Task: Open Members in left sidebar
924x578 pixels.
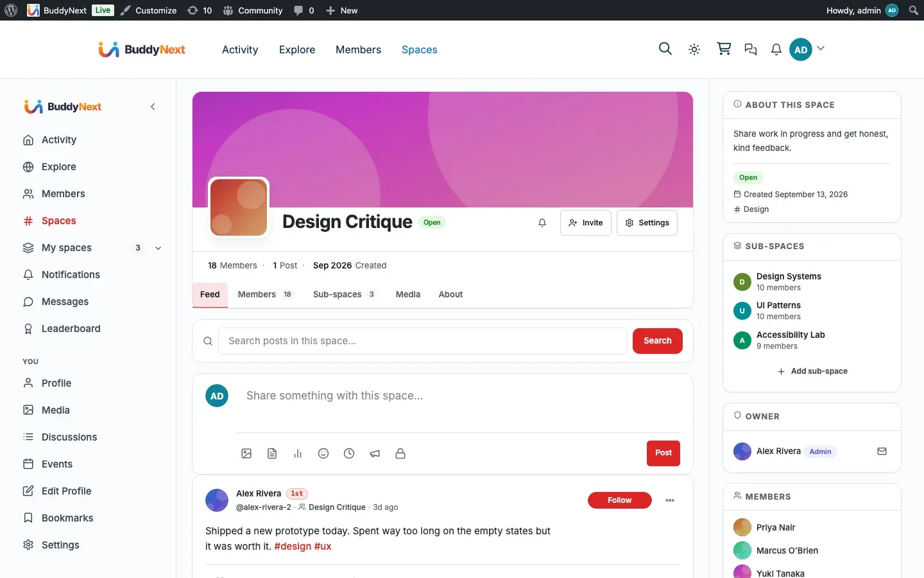Action: [63, 194]
